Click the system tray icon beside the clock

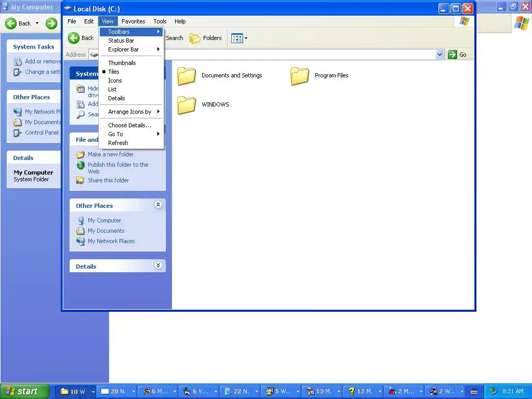tap(493, 391)
